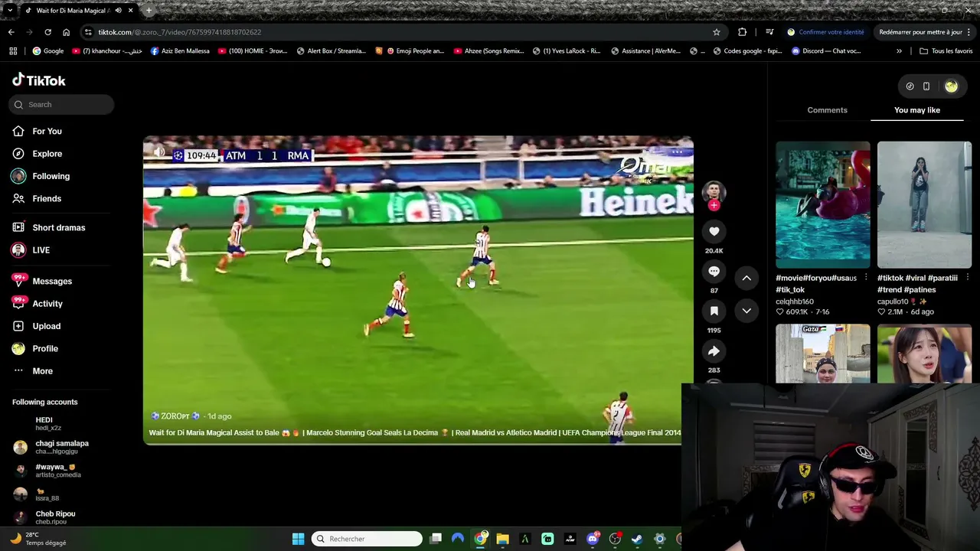The width and height of the screenshot is (980, 551).
Task: Click Redémarrer pour mettre à jour
Action: pos(925,32)
